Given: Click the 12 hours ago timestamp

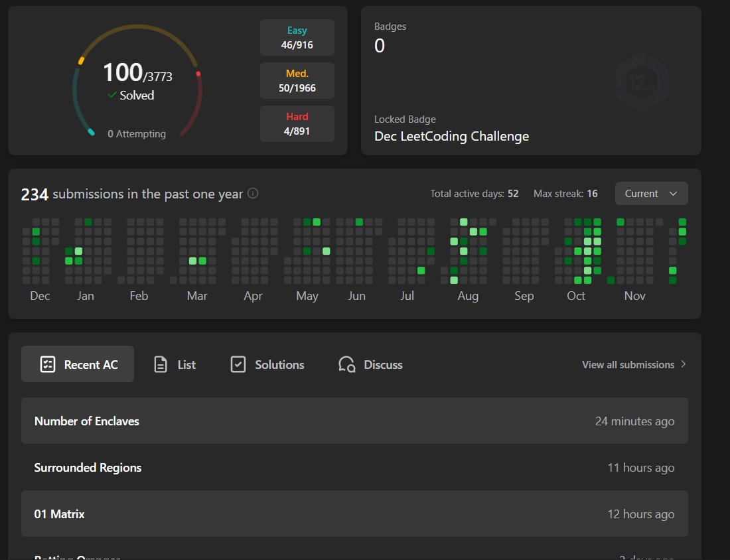Looking at the screenshot, I should point(640,514).
